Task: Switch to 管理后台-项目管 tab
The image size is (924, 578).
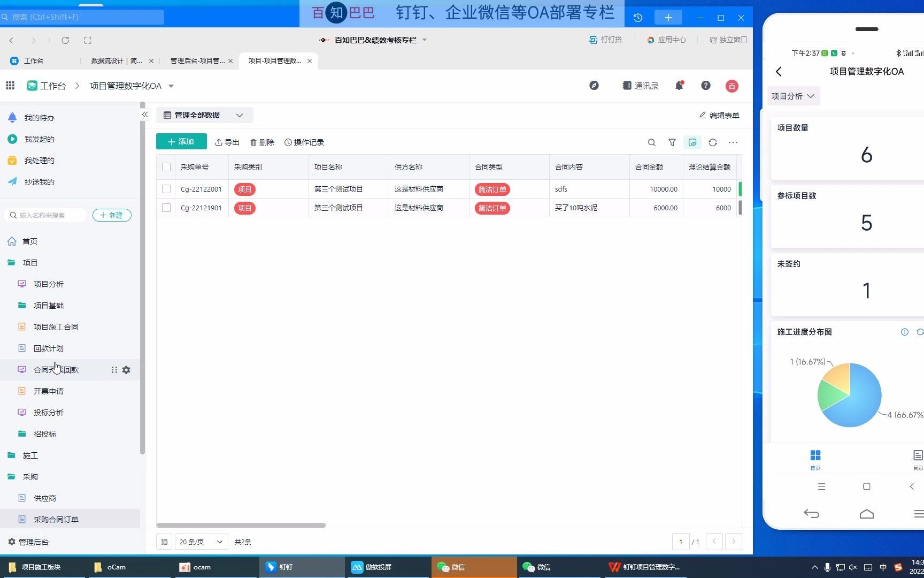Action: pyautogui.click(x=197, y=61)
